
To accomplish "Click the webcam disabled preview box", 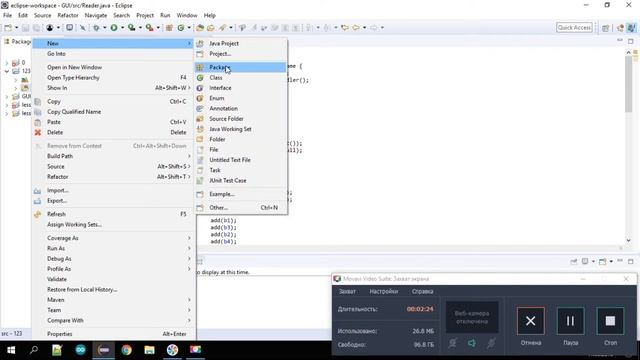I will pyautogui.click(x=472, y=318).
